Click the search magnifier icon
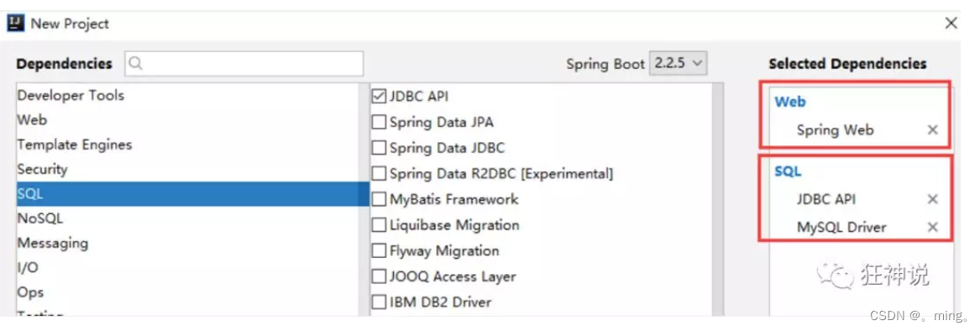980x331 pixels. tap(137, 63)
